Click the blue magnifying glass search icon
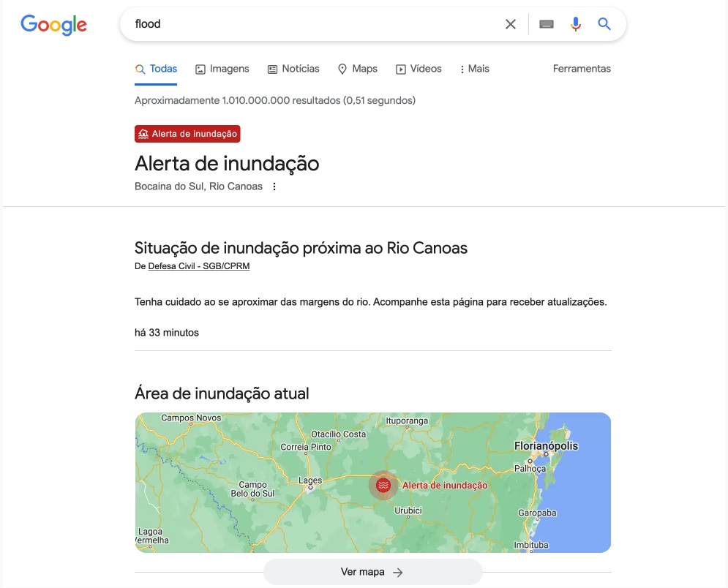728x588 pixels. point(604,23)
